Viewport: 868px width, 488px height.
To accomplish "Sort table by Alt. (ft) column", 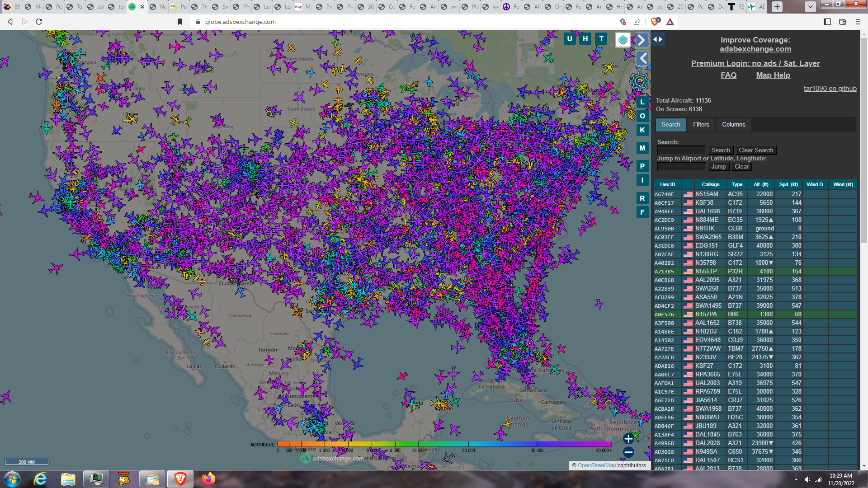I will click(x=761, y=184).
